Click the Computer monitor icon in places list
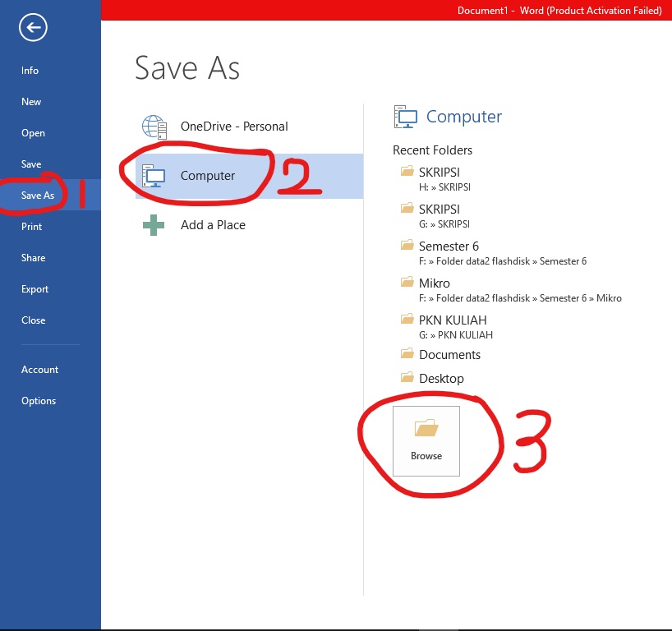 coord(154,176)
